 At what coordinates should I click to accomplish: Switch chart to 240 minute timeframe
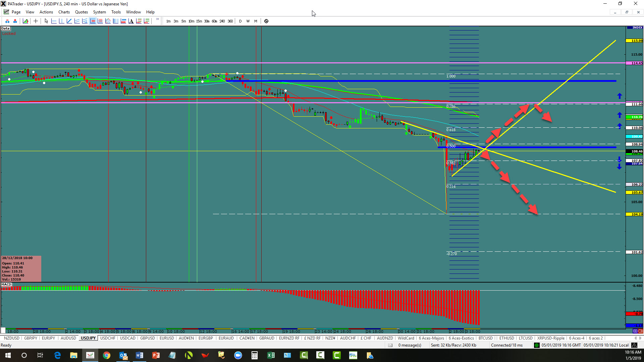coord(222,21)
